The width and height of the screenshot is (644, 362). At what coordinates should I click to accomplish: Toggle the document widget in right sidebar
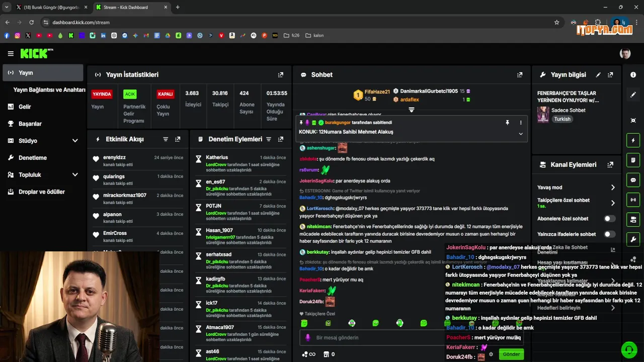pyautogui.click(x=633, y=160)
